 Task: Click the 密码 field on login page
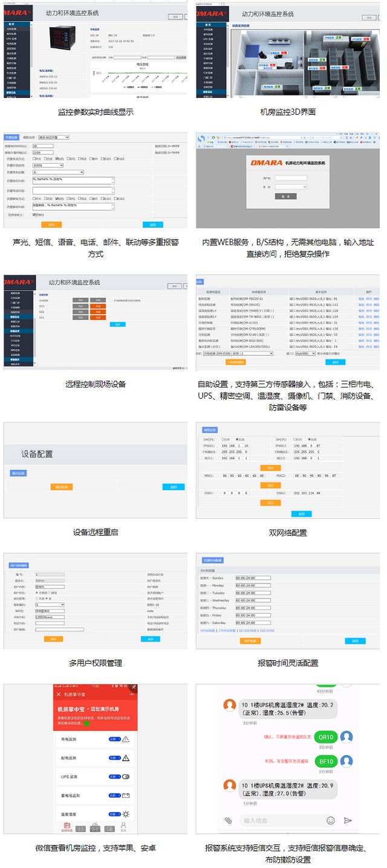291,187
